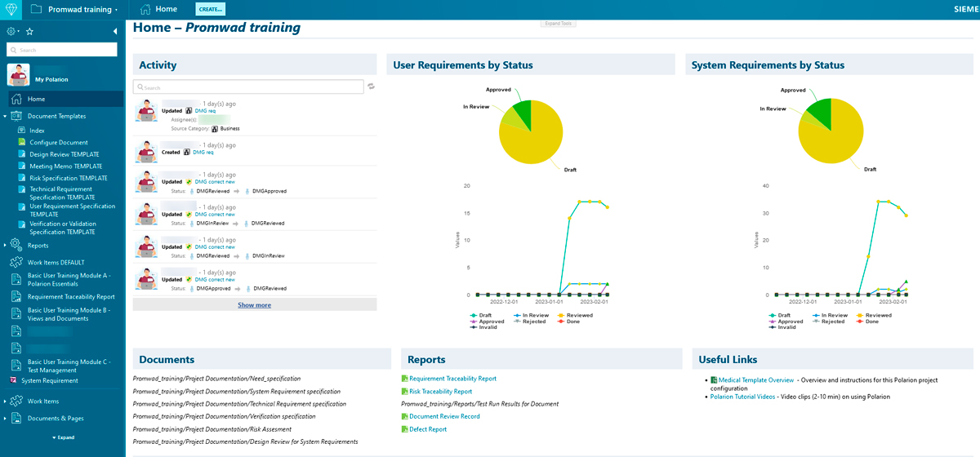980x457 pixels.
Task: Open the Requirement Traceability Report link
Action: coord(452,379)
